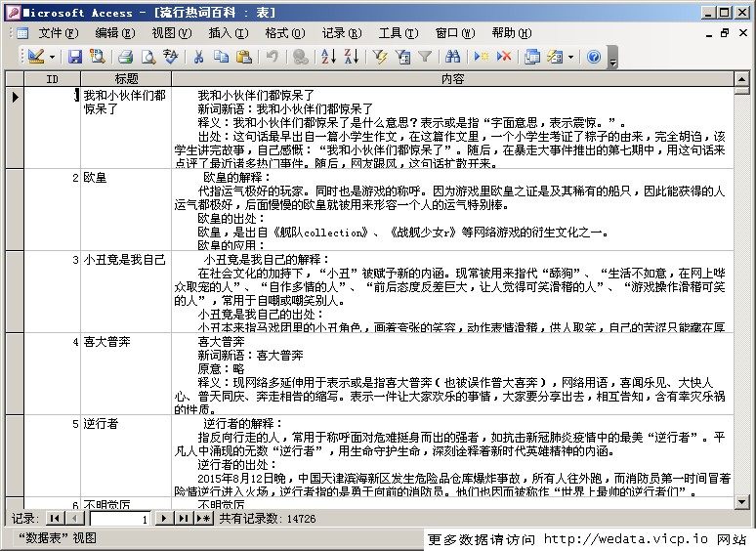The width and height of the screenshot is (756, 551).
Task: Open the 编辑(E) menu
Action: click(114, 33)
